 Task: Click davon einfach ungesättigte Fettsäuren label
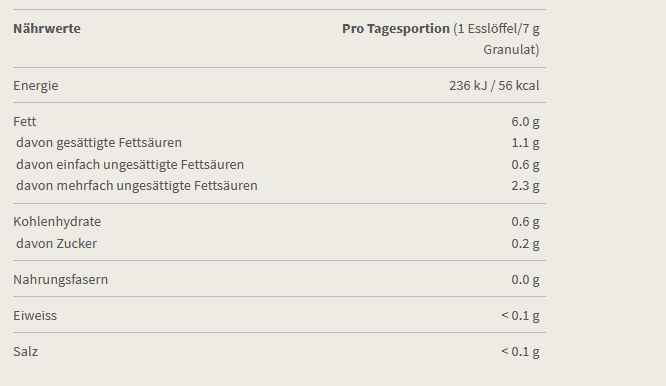pos(130,165)
